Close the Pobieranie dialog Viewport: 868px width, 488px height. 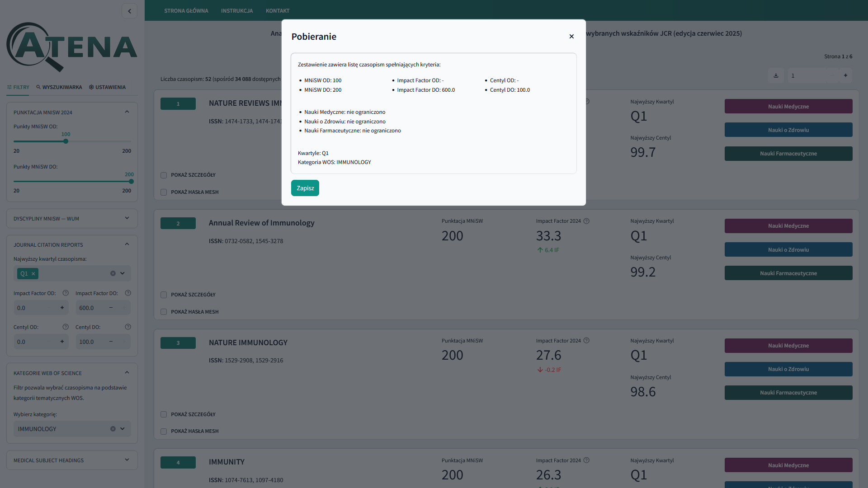571,37
